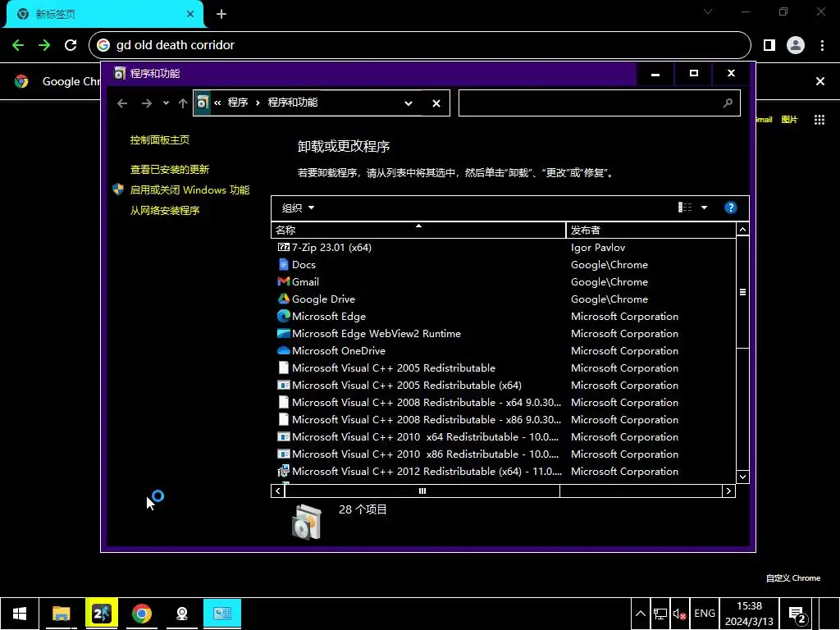The width and height of the screenshot is (840, 630).
Task: Select the 7-Zip 23.01 (x64) program icon
Action: coord(283,248)
